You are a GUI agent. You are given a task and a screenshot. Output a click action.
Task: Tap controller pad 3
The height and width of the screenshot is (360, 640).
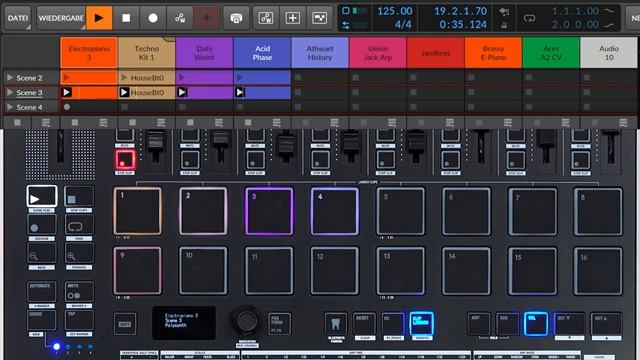coord(269,211)
